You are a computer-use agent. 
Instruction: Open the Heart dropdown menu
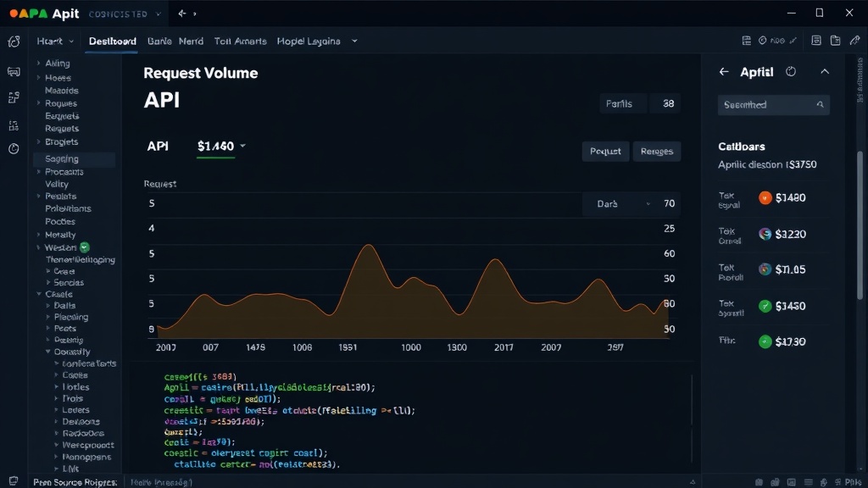(55, 41)
